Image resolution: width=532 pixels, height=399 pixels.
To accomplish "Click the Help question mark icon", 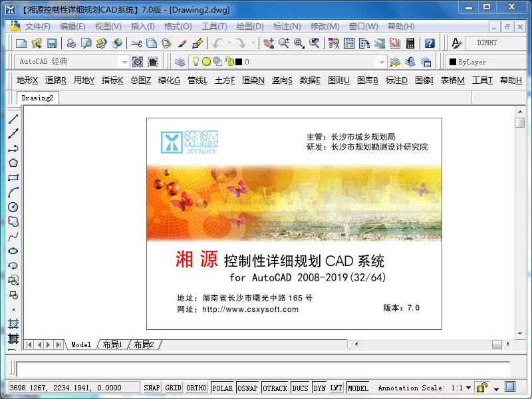I will click(x=430, y=43).
